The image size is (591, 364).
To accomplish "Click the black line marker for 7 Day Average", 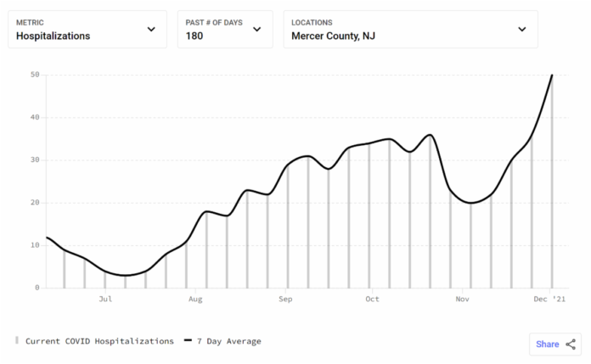I will click(187, 341).
